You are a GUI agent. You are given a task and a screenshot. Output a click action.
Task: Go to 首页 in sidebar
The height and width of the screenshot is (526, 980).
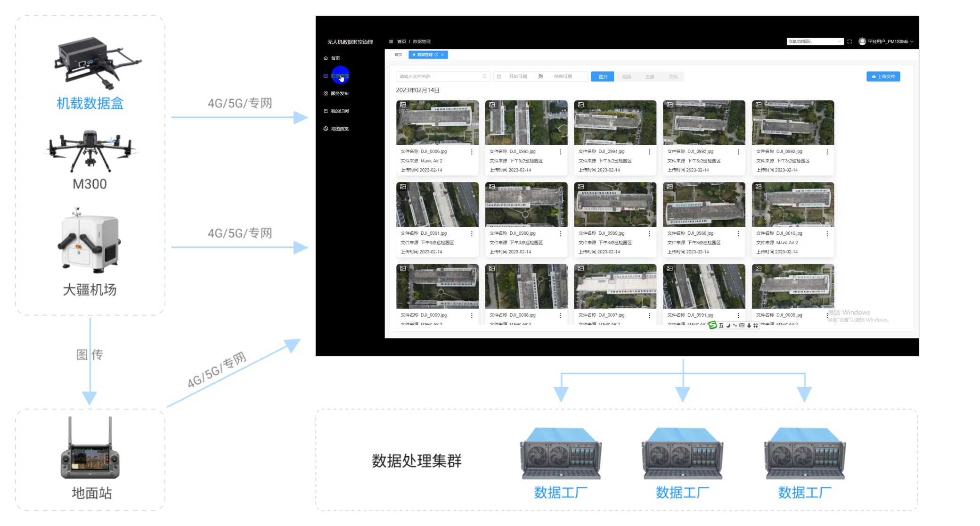[335, 58]
